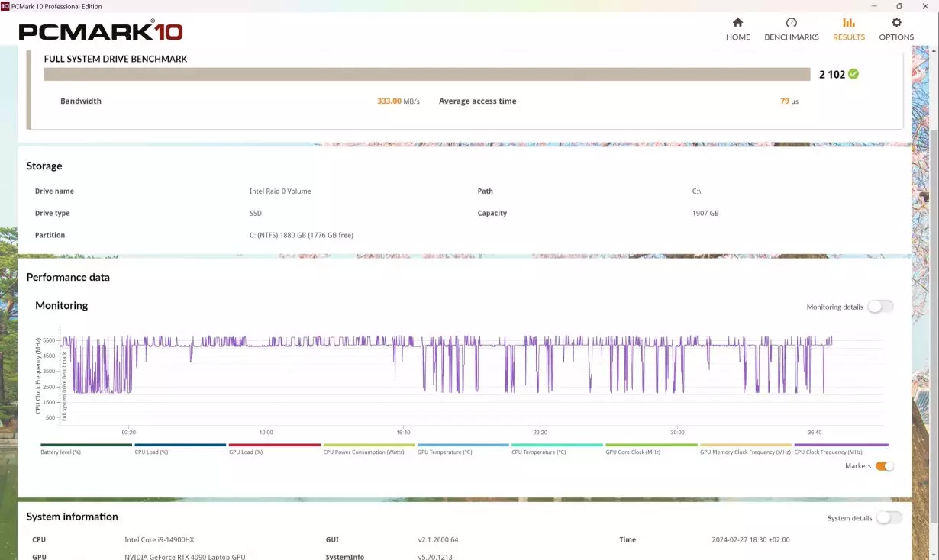This screenshot has width=939, height=560.
Task: Turn off the Markers toggle
Action: [x=884, y=466]
